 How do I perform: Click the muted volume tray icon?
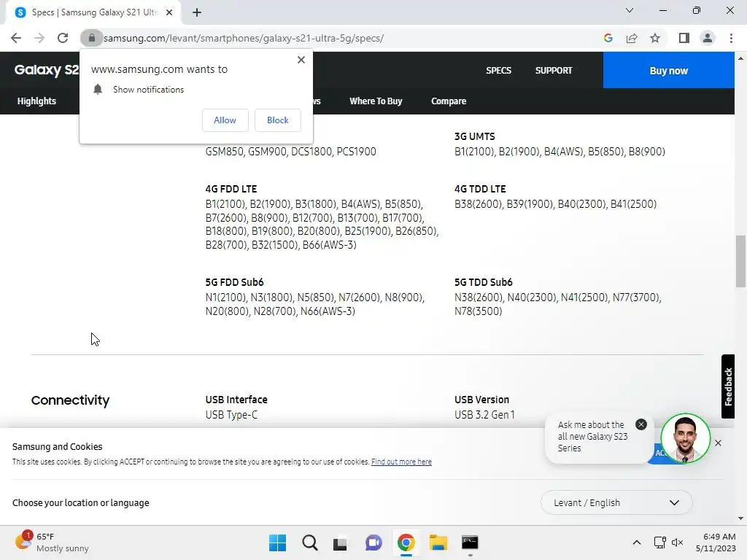[x=677, y=542]
